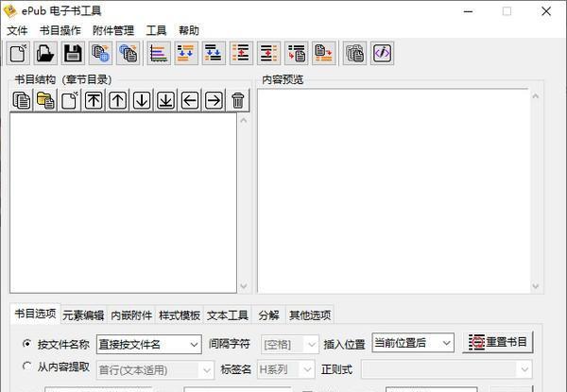567x392 pixels.
Task: Open the 间隔字符 [空格] dropdown
Action: pos(290,345)
